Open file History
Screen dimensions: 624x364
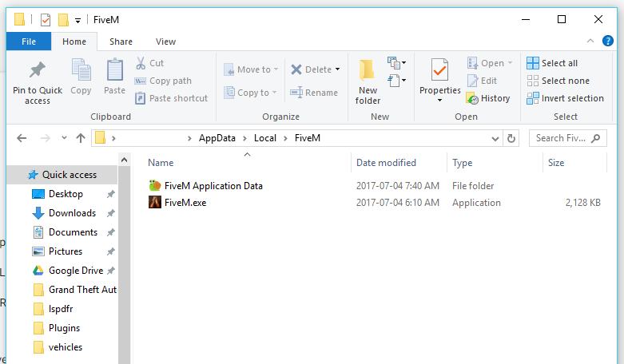[x=488, y=98]
